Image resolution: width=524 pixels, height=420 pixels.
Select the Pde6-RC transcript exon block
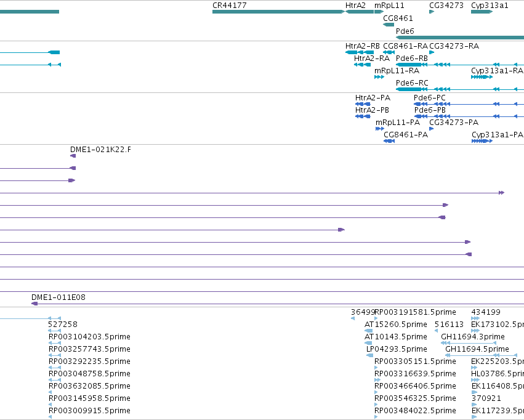(409, 89)
